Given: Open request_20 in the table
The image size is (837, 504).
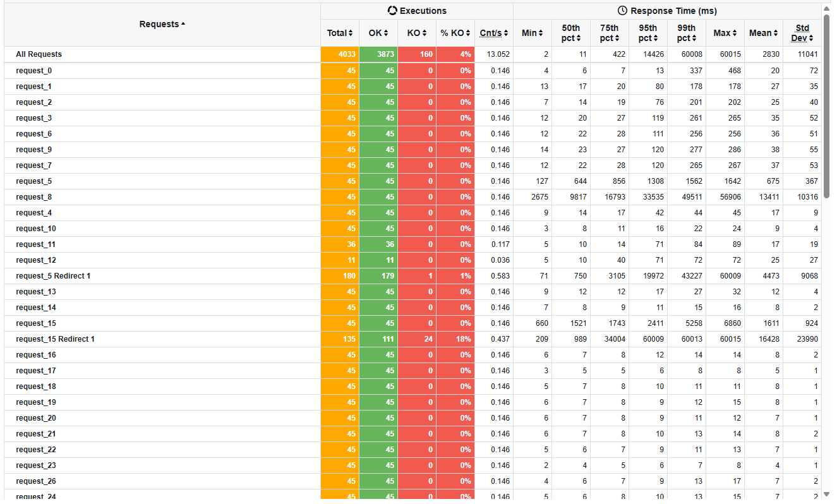Looking at the screenshot, I should click(x=36, y=418).
